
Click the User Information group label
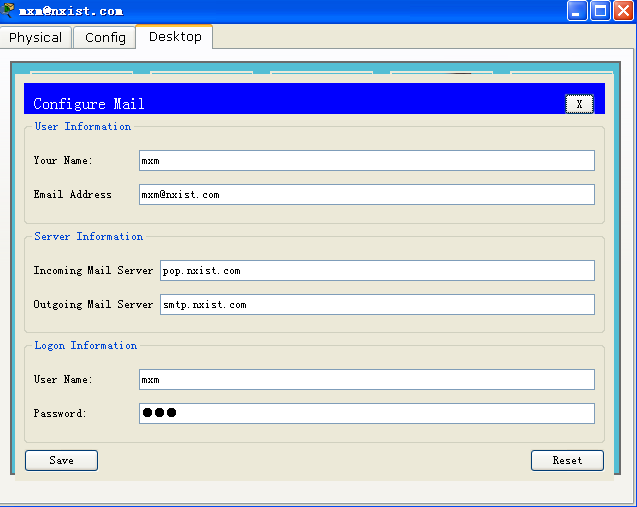[82, 126]
